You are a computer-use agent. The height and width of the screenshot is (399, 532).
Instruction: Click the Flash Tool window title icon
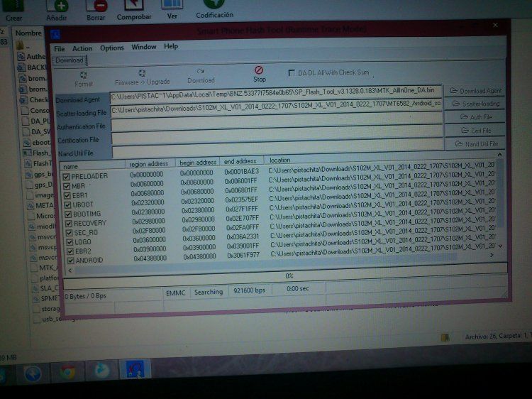click(55, 34)
